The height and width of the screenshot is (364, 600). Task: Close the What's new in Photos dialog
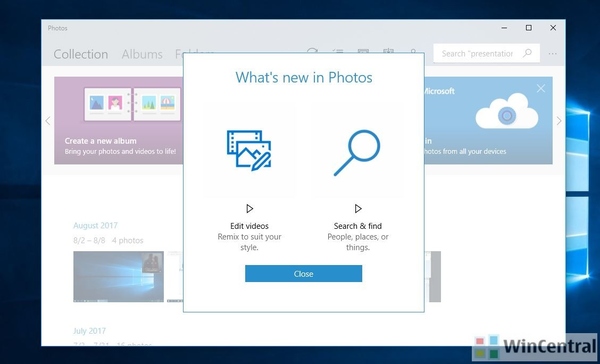(303, 274)
